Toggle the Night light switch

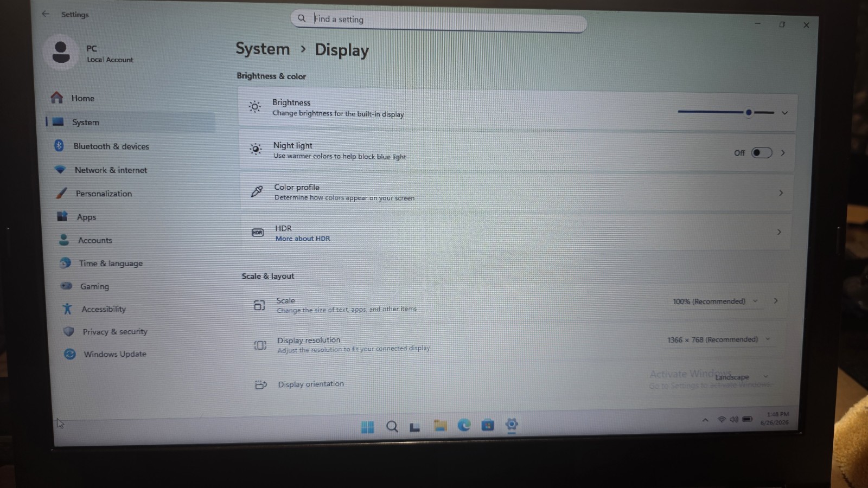762,153
